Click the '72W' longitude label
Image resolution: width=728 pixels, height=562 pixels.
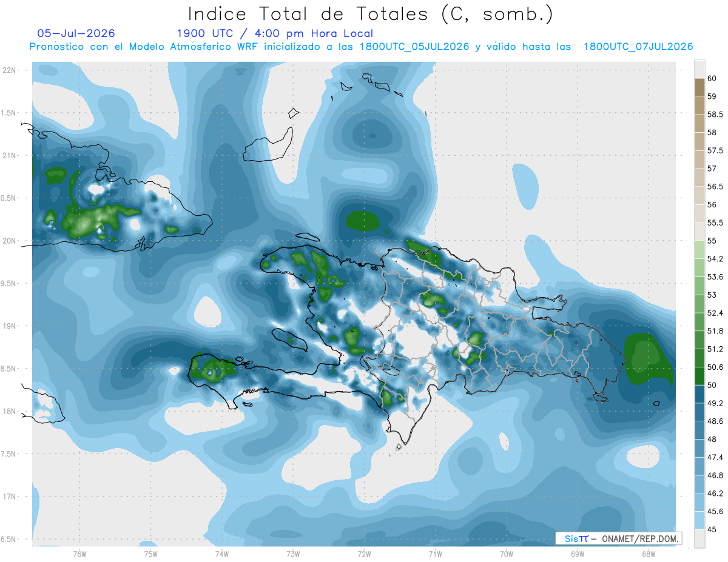click(x=364, y=554)
